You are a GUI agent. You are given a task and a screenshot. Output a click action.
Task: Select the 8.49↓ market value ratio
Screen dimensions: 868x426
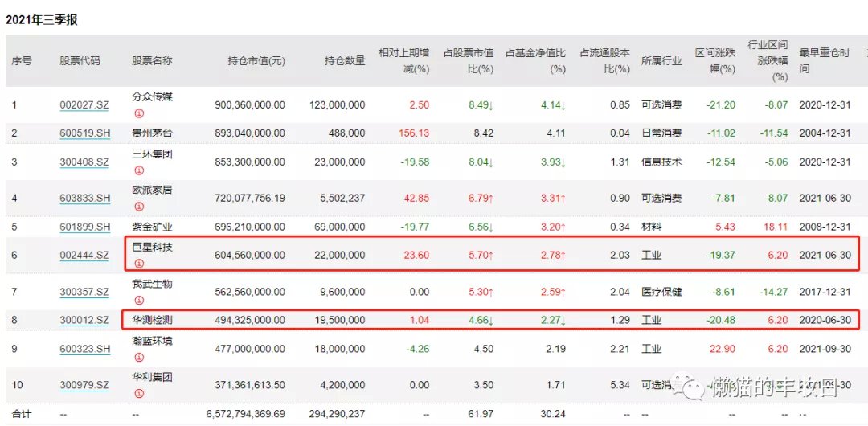tap(481, 104)
